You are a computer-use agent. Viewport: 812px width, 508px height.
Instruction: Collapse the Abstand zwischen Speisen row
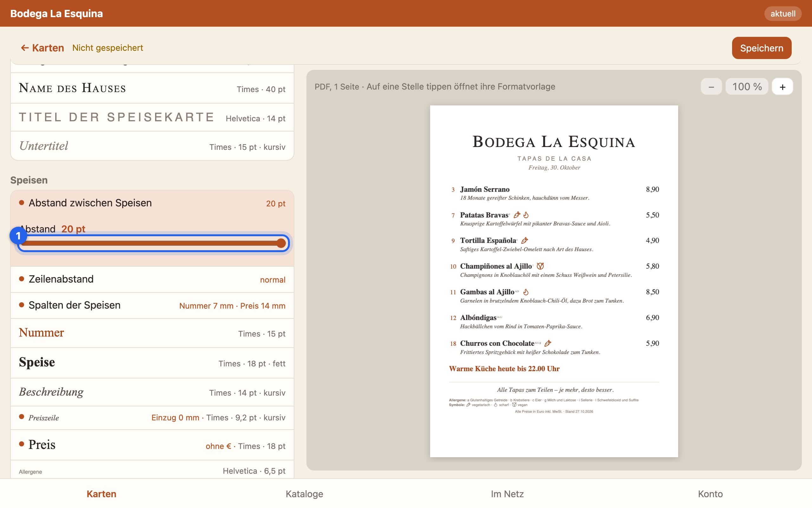152,203
